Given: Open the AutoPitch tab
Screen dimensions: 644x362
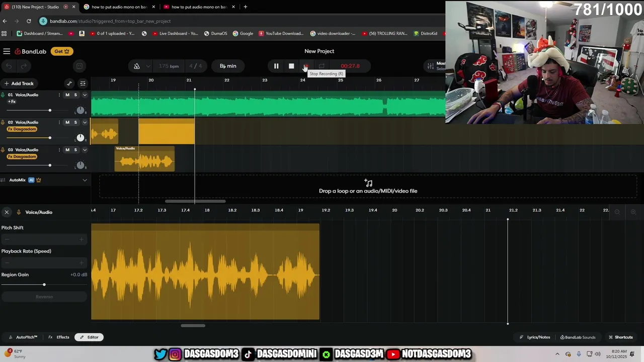Looking at the screenshot, I should [x=23, y=337].
